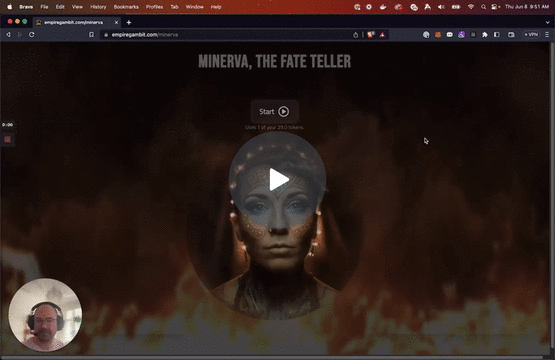Stop recording with the red square button
555x360 pixels.
(x=7, y=140)
